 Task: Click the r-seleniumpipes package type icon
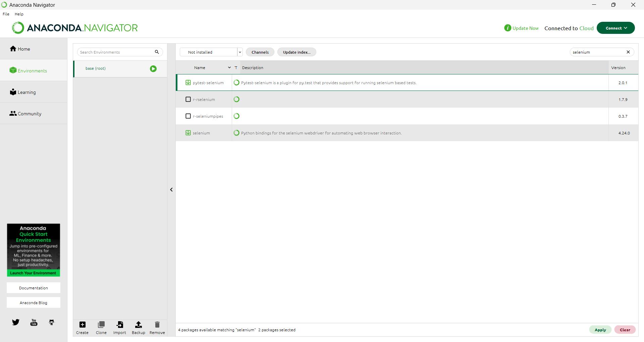pyautogui.click(x=236, y=116)
